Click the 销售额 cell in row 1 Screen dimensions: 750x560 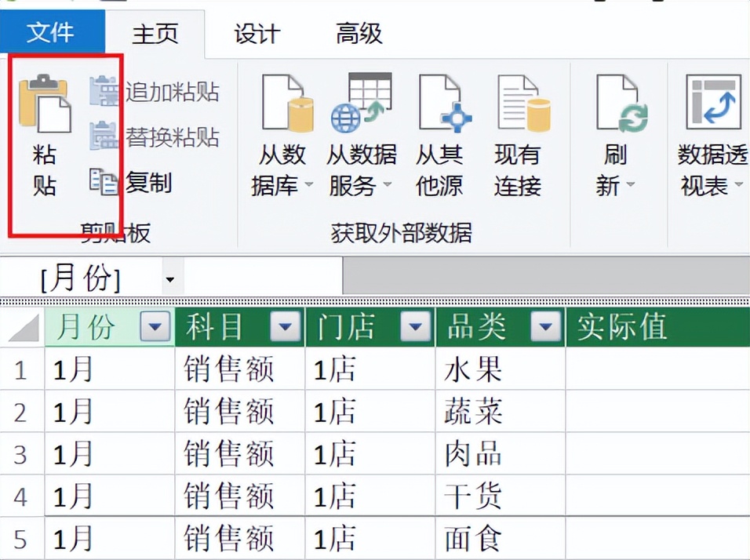tap(239, 369)
